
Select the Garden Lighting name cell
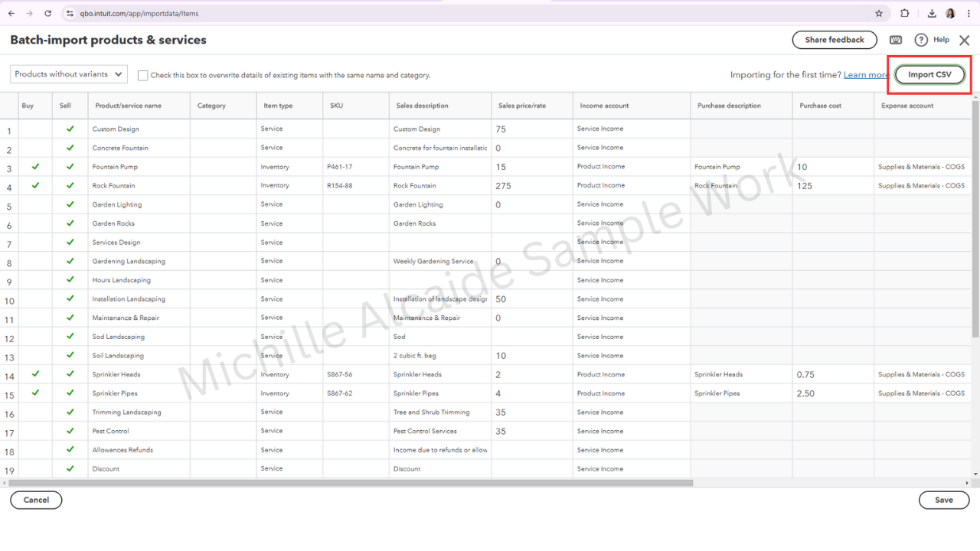click(x=139, y=204)
